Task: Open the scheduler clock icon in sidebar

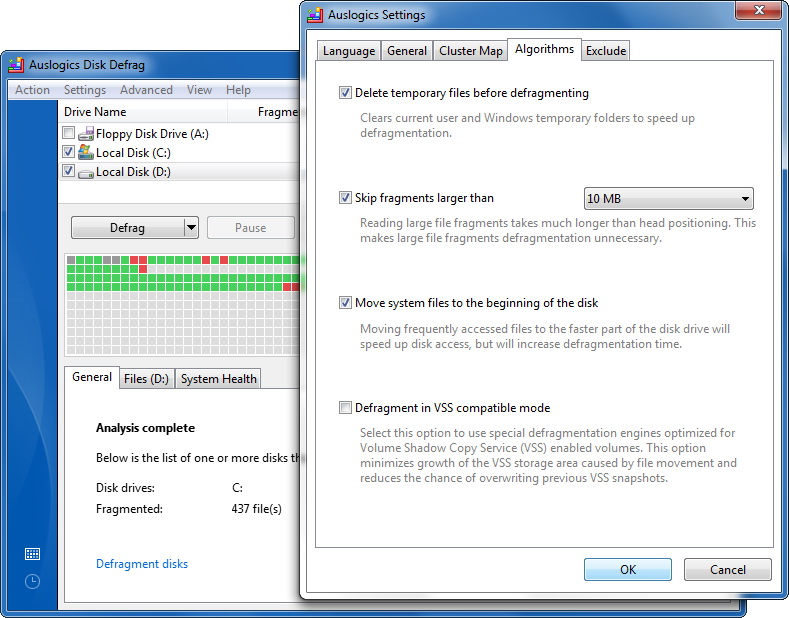Action: click(x=32, y=582)
